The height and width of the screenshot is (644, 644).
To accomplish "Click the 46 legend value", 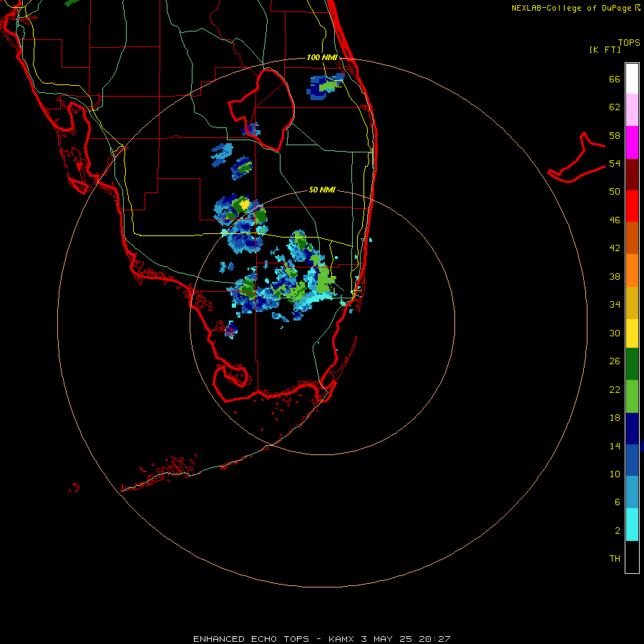I will [615, 220].
